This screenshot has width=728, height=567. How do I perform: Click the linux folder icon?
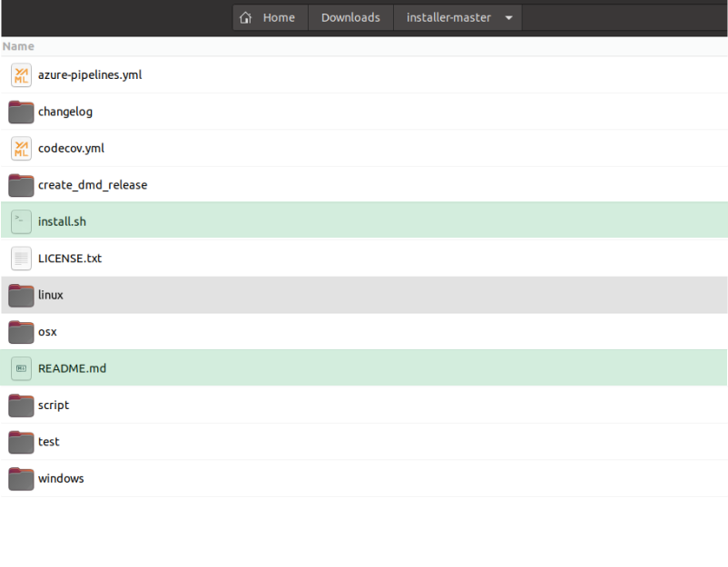click(x=21, y=294)
